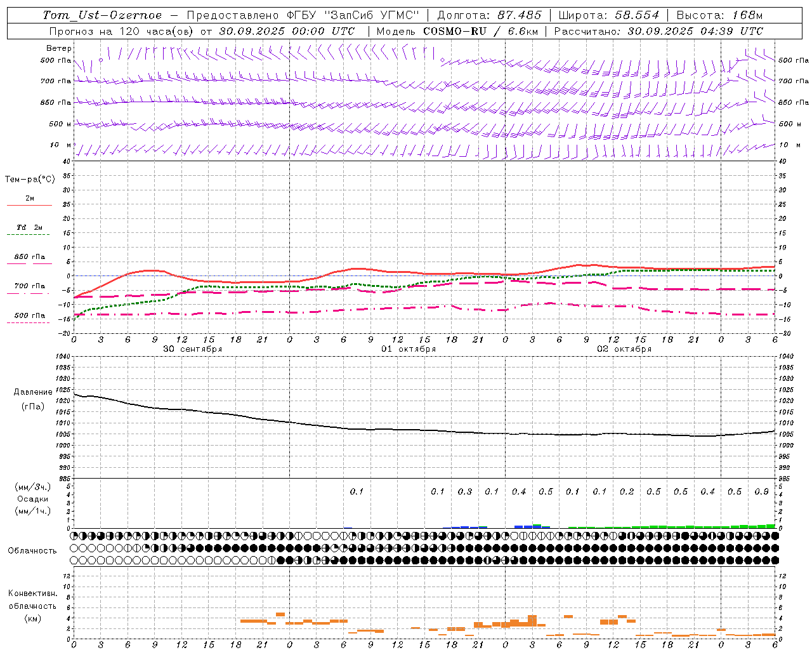Screen dimensions: 812x650
Task: Click the '500 гПа' temperature legend label
Action: pyautogui.click(x=30, y=315)
